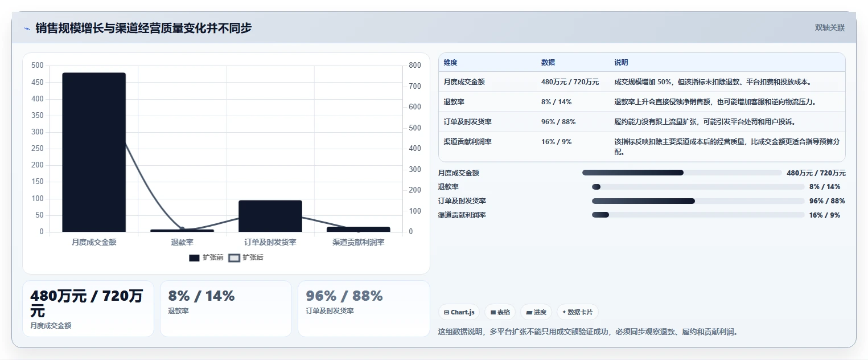Viewport: 868px width, 360px height.
Task: Click the footer summary starting 这组数据说明
Action: coord(587,332)
